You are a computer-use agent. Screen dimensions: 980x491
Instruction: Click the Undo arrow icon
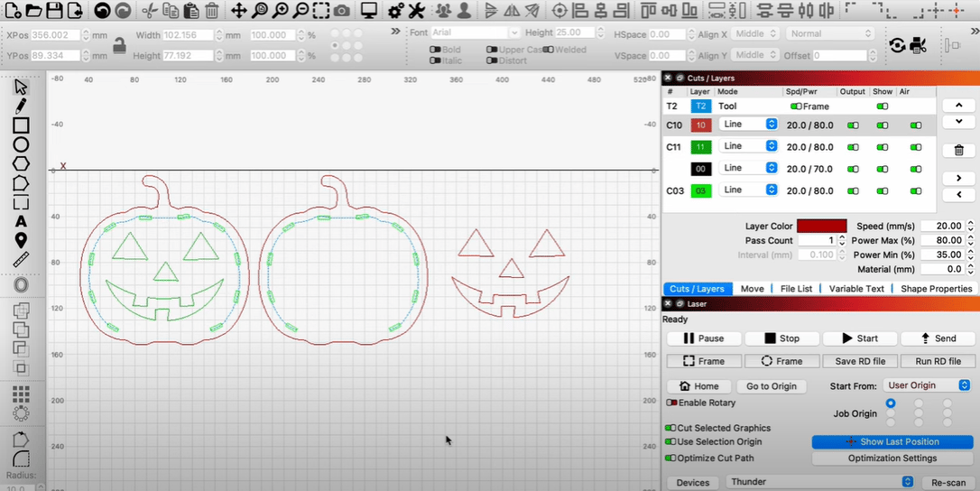tap(103, 10)
